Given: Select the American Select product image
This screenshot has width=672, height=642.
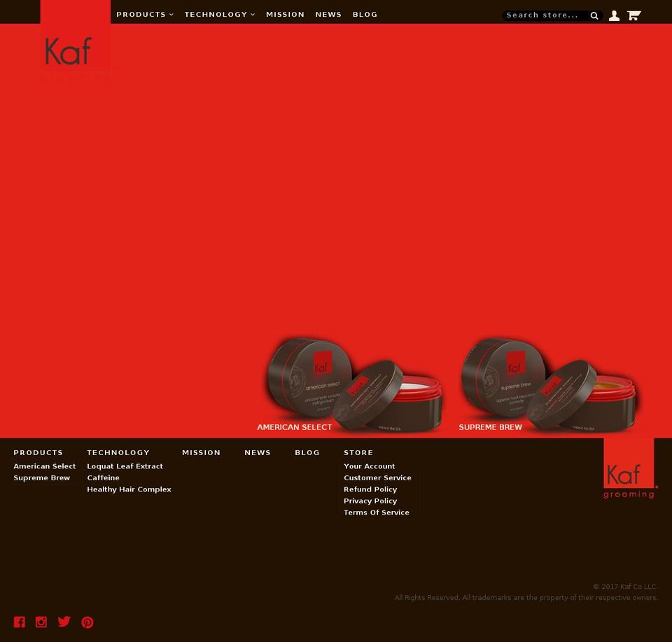Looking at the screenshot, I should (355, 384).
